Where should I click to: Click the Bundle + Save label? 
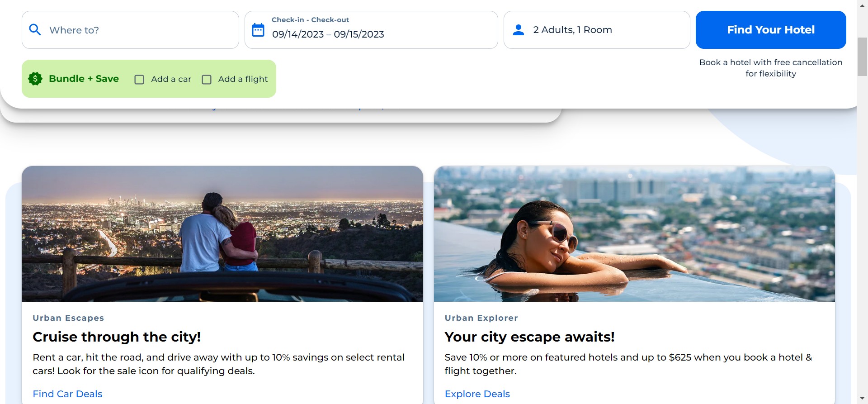pos(84,79)
